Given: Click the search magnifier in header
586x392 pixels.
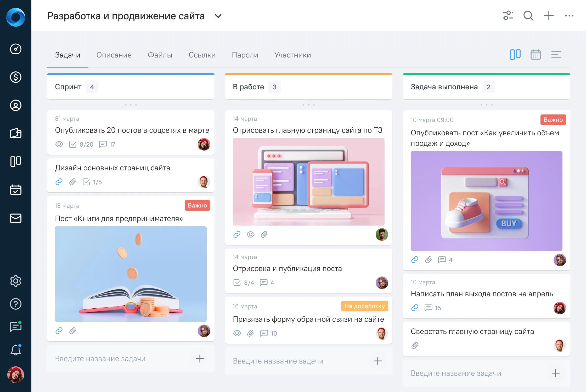Looking at the screenshot, I should (528, 16).
